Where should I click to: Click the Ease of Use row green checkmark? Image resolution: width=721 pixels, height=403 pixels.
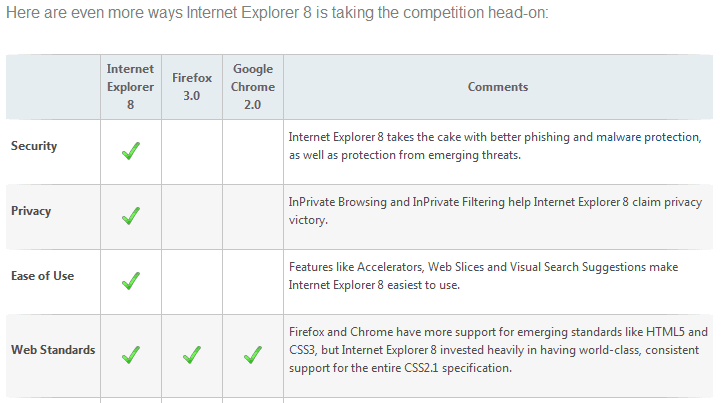click(130, 281)
